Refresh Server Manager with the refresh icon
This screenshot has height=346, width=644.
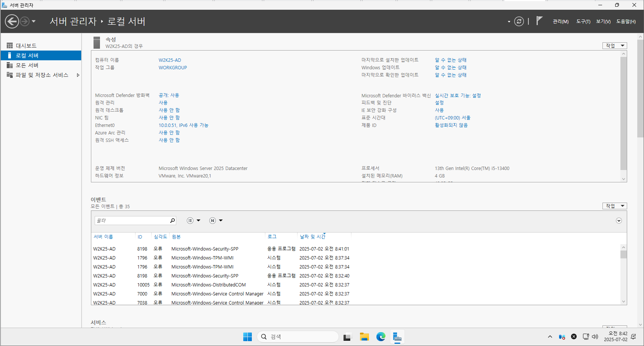click(x=519, y=21)
